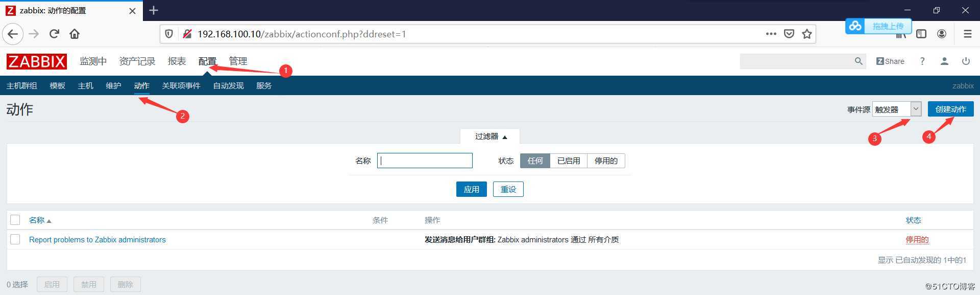This screenshot has height=295, width=980.
Task: Go back with the browser back arrow
Action: coord(13,34)
